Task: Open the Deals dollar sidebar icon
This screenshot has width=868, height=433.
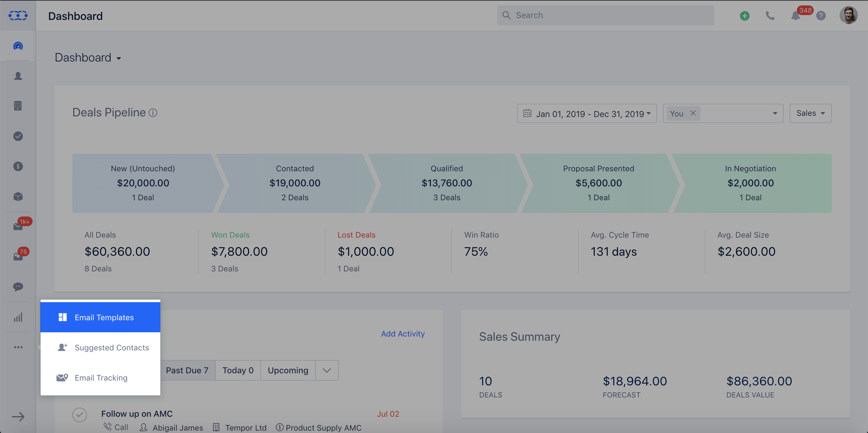Action: click(18, 166)
